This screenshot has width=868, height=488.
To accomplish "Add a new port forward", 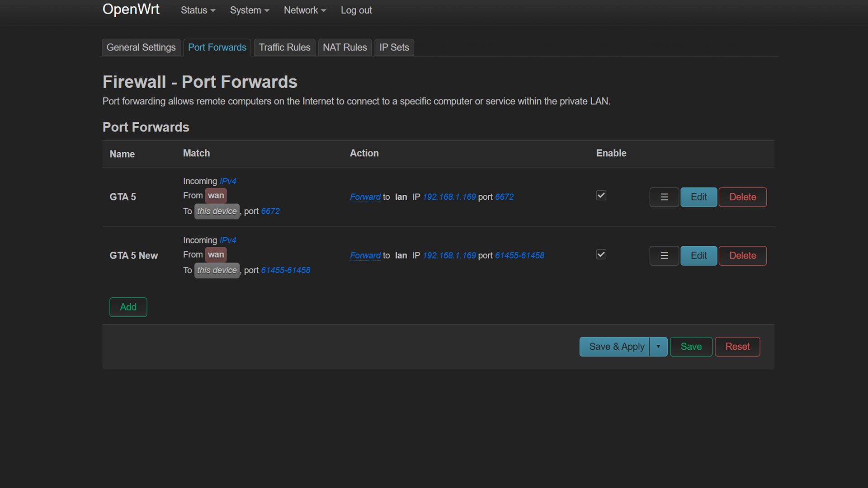I will pos(128,307).
